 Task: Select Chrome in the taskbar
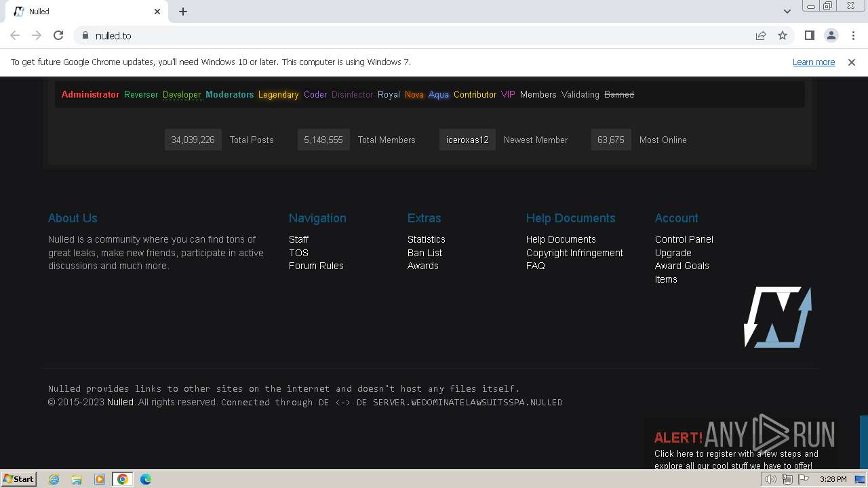[x=122, y=479]
